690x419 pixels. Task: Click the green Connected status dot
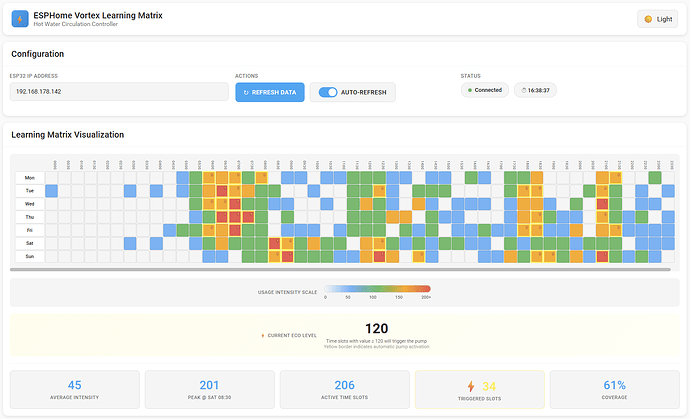[x=470, y=90]
